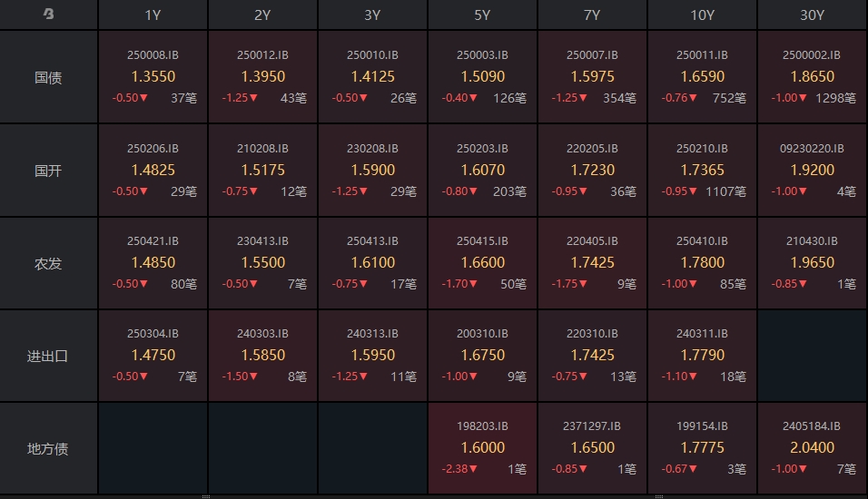The image size is (868, 499).
Task: Click down arrow beside -2.38 change
Action: click(x=473, y=469)
